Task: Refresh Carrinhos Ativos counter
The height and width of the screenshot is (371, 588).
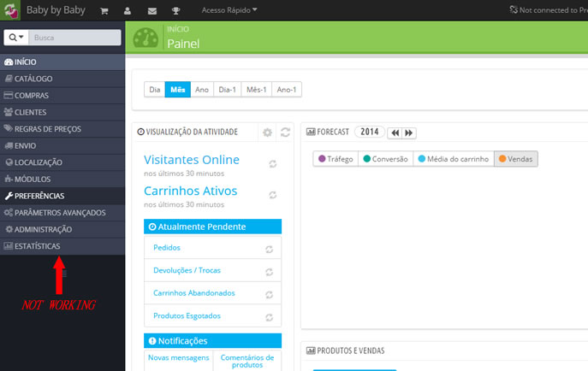Action: 273,195
